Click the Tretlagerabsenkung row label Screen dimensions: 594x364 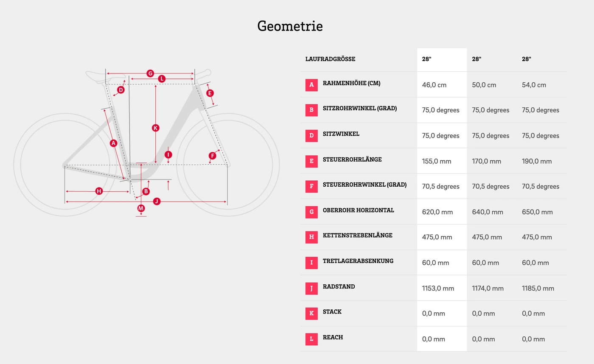[358, 261]
